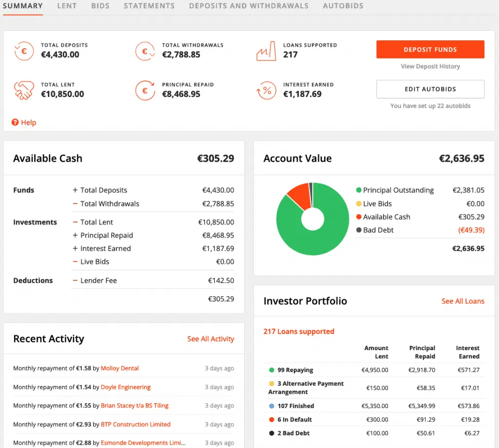Click the Principal Outstanding €2,381.05 value
Screen dimensions: 499x448
click(468, 190)
